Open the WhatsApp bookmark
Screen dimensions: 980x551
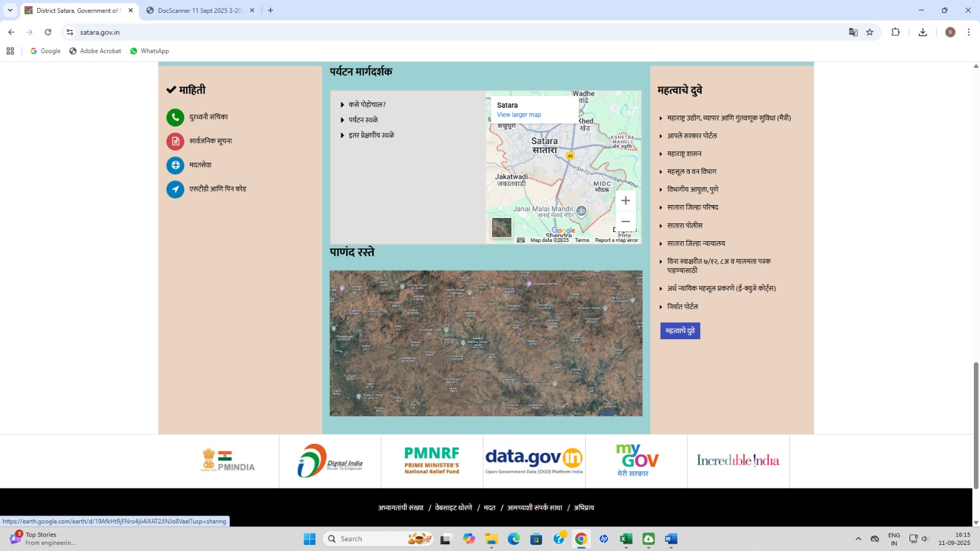click(x=149, y=51)
